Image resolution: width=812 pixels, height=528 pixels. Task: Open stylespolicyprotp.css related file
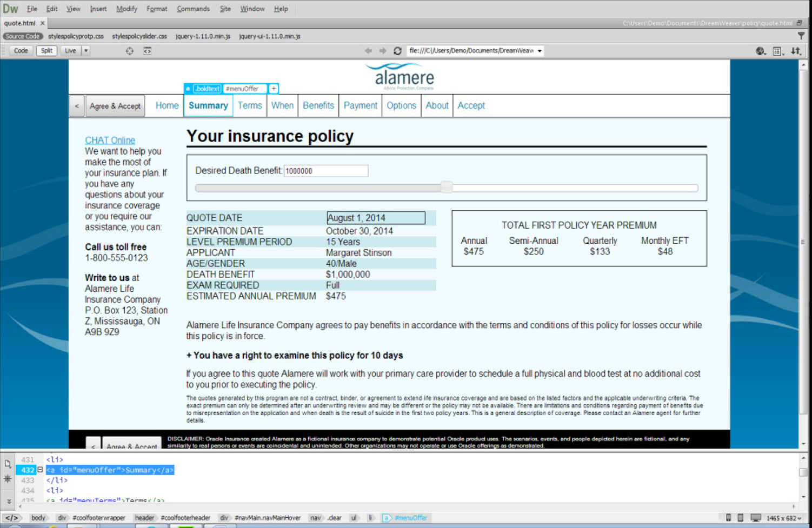pos(76,36)
